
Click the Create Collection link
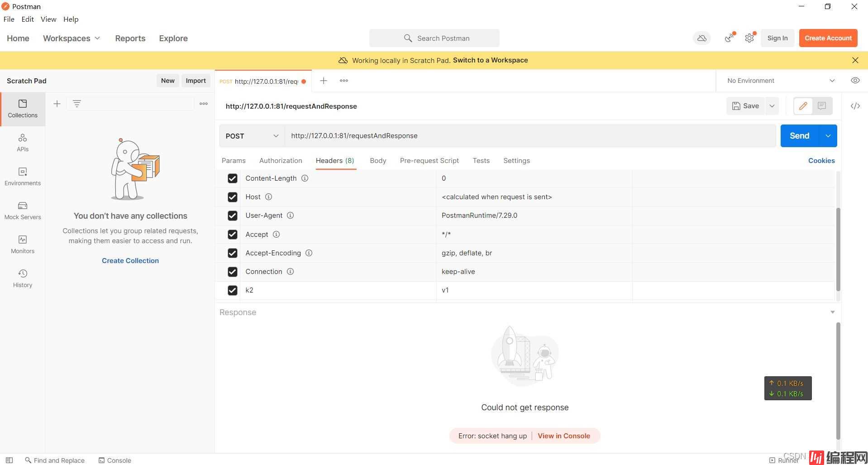pyautogui.click(x=130, y=261)
